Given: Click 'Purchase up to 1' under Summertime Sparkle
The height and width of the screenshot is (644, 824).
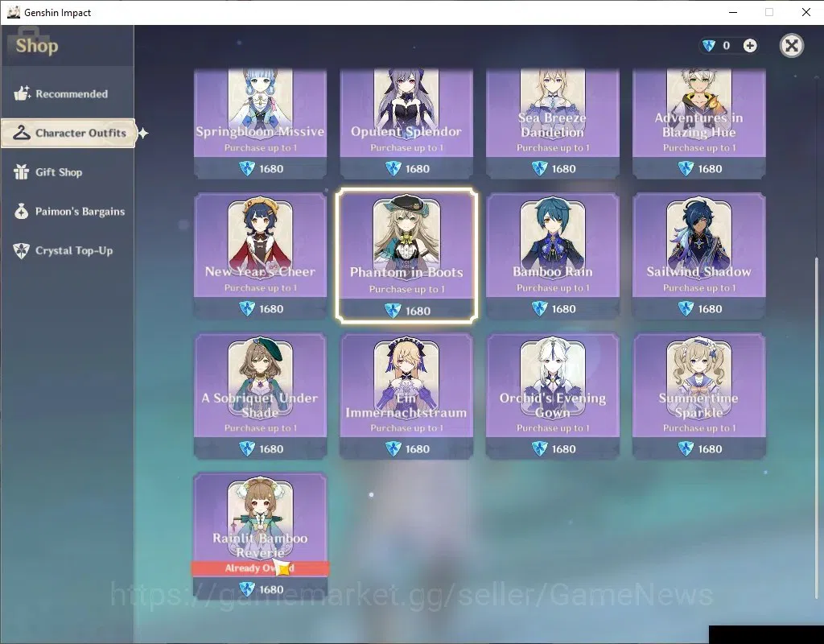Looking at the screenshot, I should [x=699, y=428].
